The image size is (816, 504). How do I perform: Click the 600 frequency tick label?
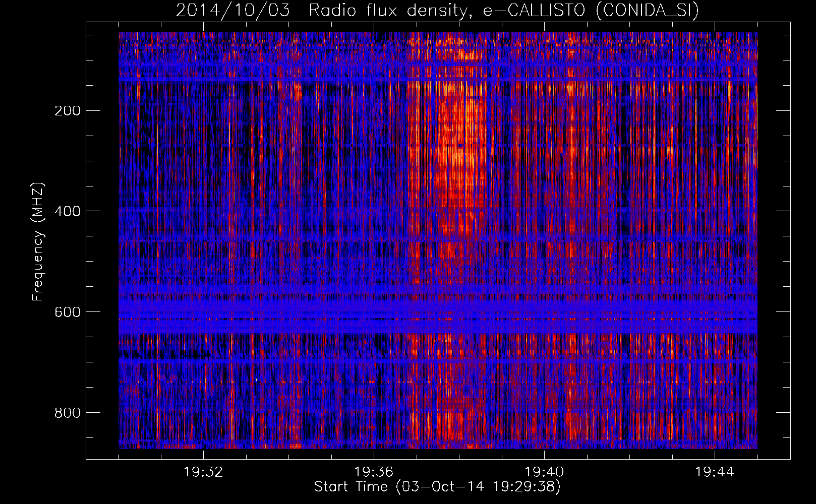coord(67,312)
